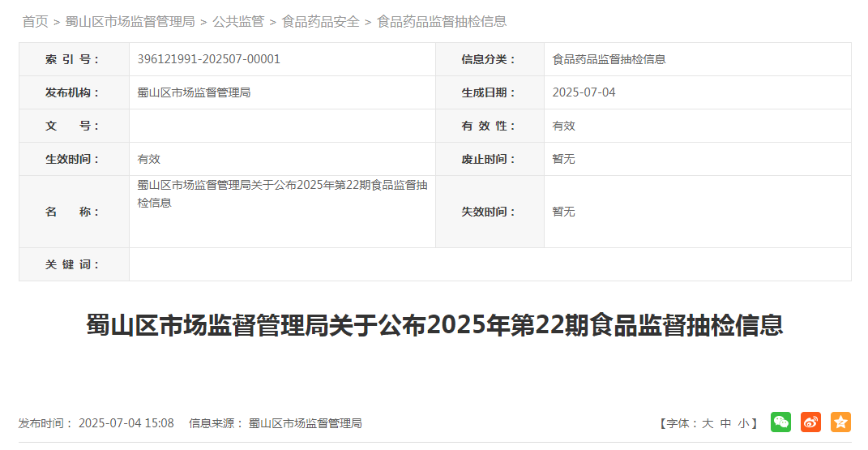Click 发布机构 value 蜀山区市场监督管理局

tap(194, 92)
